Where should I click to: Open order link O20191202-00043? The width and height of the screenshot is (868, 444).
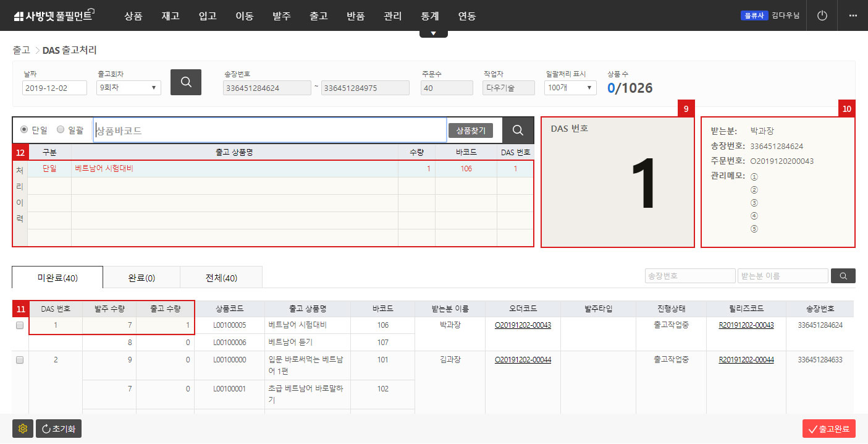(x=522, y=325)
